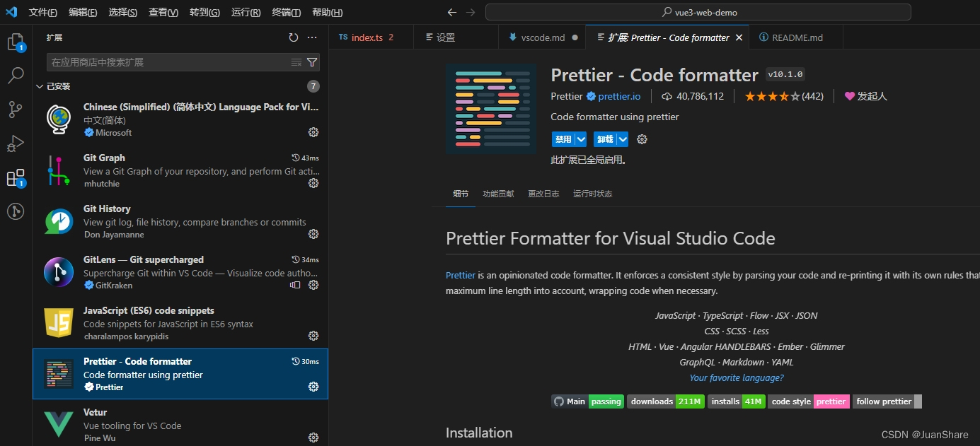This screenshot has height=446, width=980.
Task: Open the File menu
Action: (x=43, y=13)
